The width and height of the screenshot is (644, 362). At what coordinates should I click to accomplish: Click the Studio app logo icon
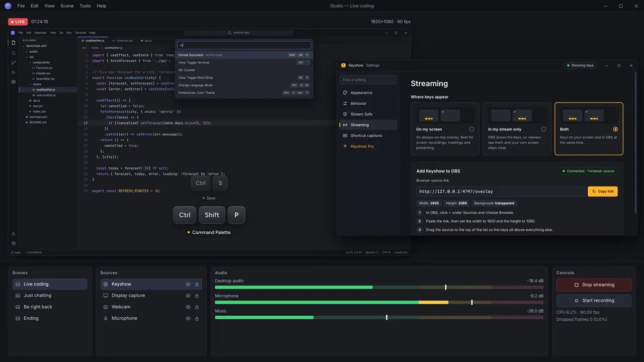point(8,6)
